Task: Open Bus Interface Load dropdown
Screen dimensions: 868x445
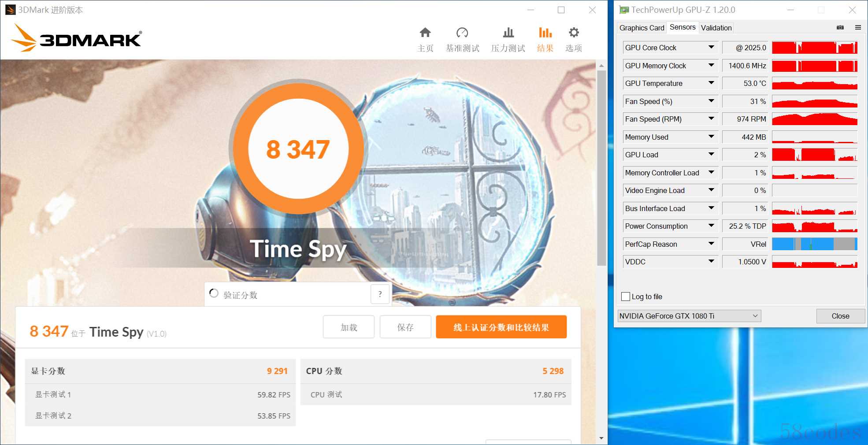Action: tap(711, 208)
